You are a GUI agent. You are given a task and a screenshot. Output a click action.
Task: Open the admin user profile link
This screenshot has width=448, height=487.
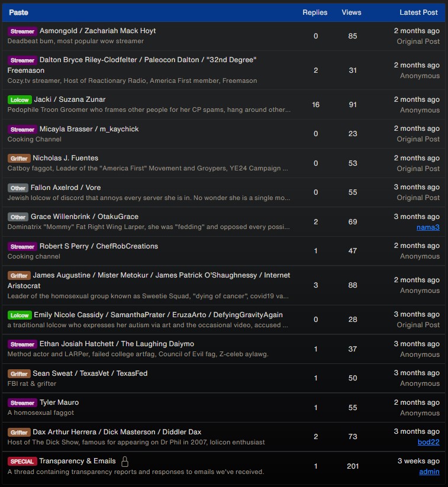point(429,472)
